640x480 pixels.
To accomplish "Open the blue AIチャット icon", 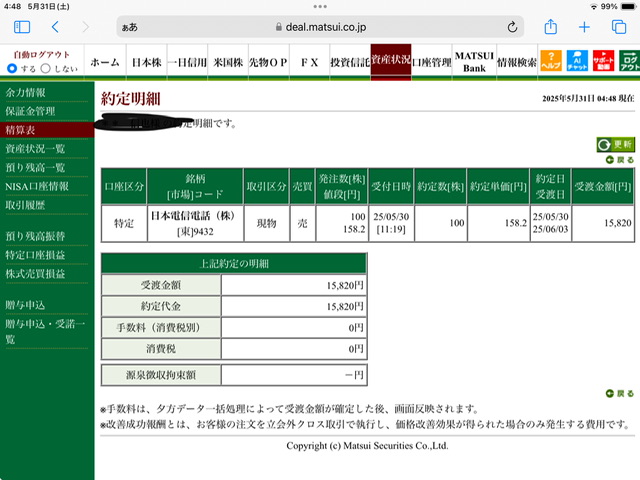I will point(577,61).
